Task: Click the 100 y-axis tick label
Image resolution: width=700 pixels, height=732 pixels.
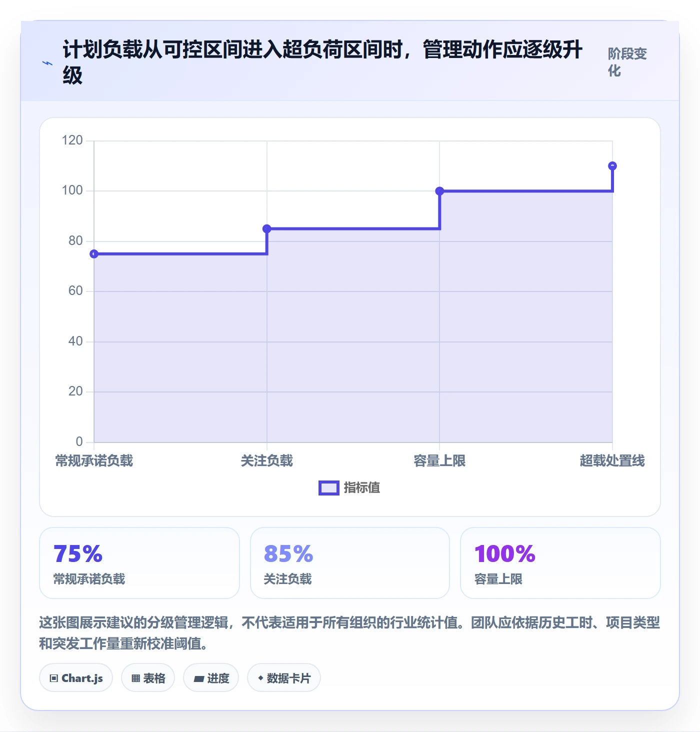Action: 72,190
